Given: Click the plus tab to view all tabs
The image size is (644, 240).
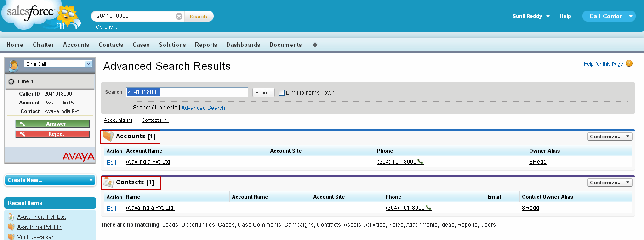Looking at the screenshot, I should pos(315,45).
